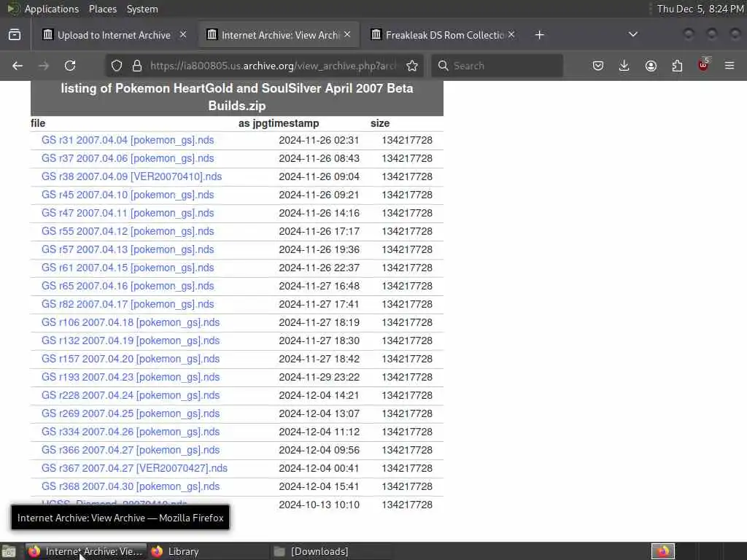Open the tracking protection shield icon
This screenshot has height=560, width=747.
[117, 66]
